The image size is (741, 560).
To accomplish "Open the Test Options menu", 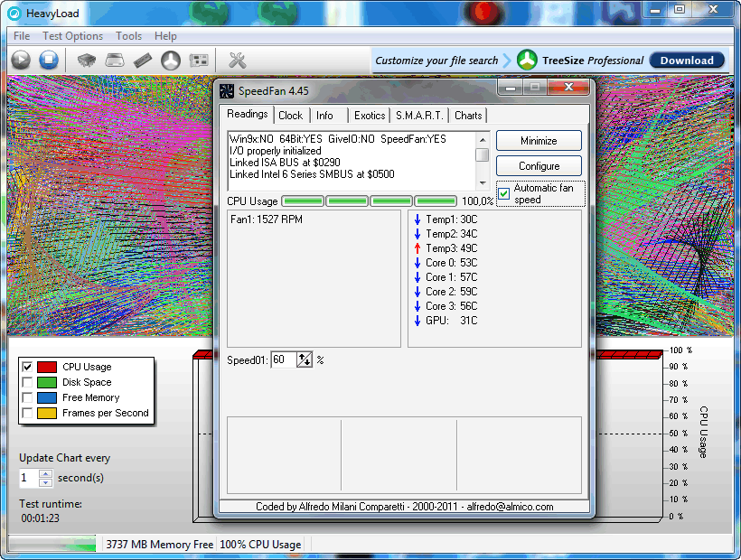I will point(72,36).
